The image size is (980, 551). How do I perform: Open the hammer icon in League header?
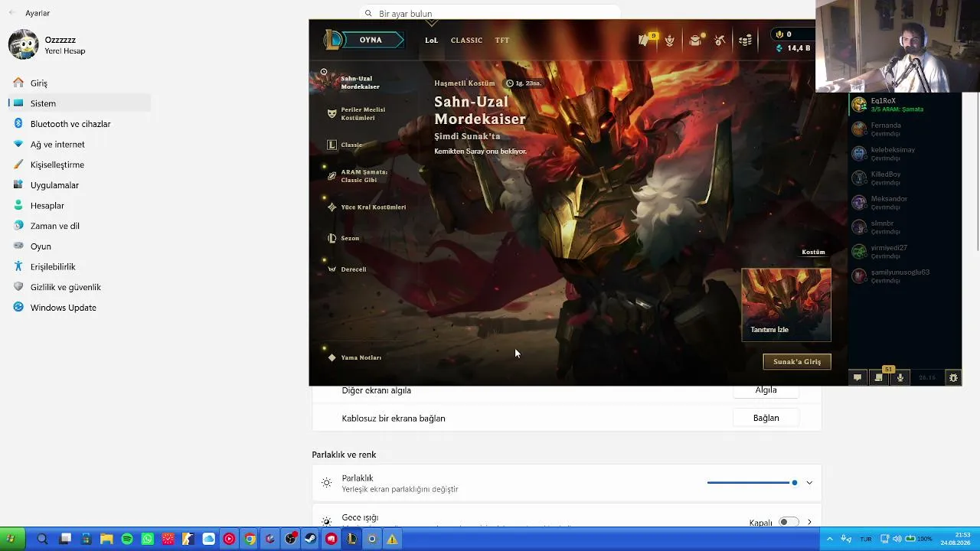pos(720,40)
